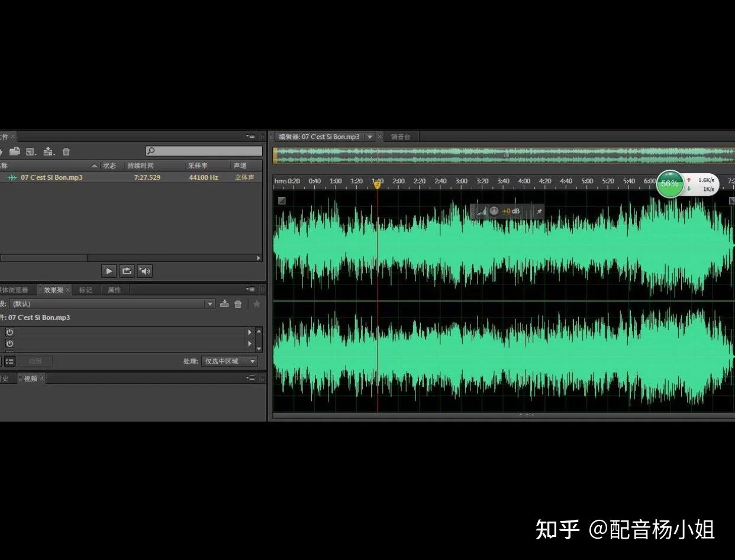This screenshot has width=735, height=560.
Task: Click the open file folder icon
Action: (15, 152)
